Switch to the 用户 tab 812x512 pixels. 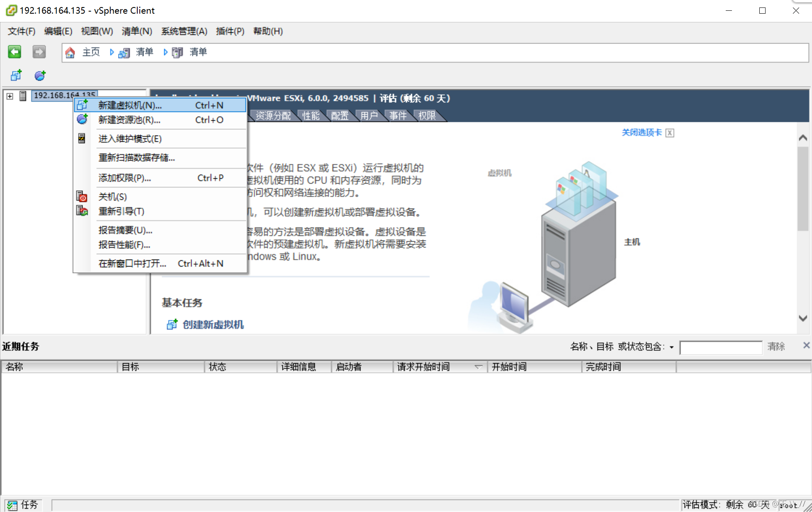pos(369,116)
